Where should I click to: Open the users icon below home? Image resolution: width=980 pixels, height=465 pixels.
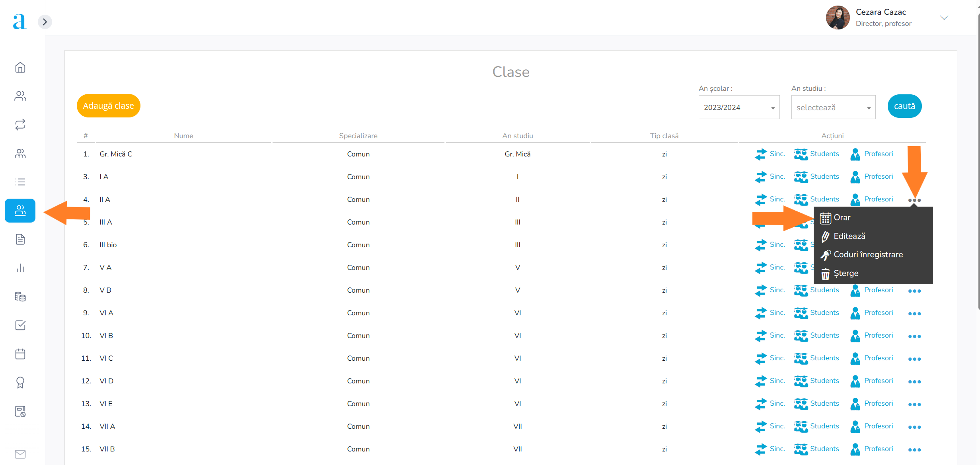coord(20,96)
